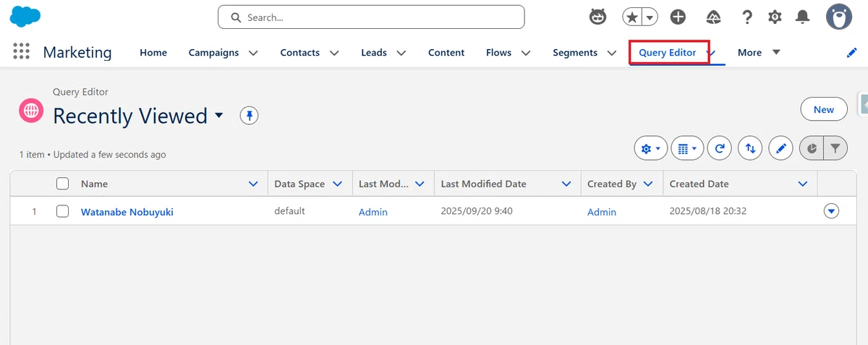Show the charts panel icon

tap(812, 148)
